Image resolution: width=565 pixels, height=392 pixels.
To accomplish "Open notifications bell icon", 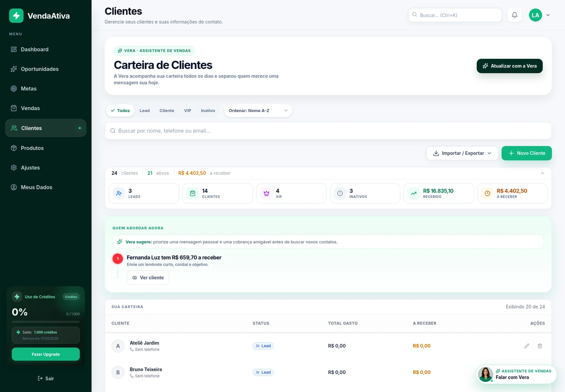I will (514, 15).
